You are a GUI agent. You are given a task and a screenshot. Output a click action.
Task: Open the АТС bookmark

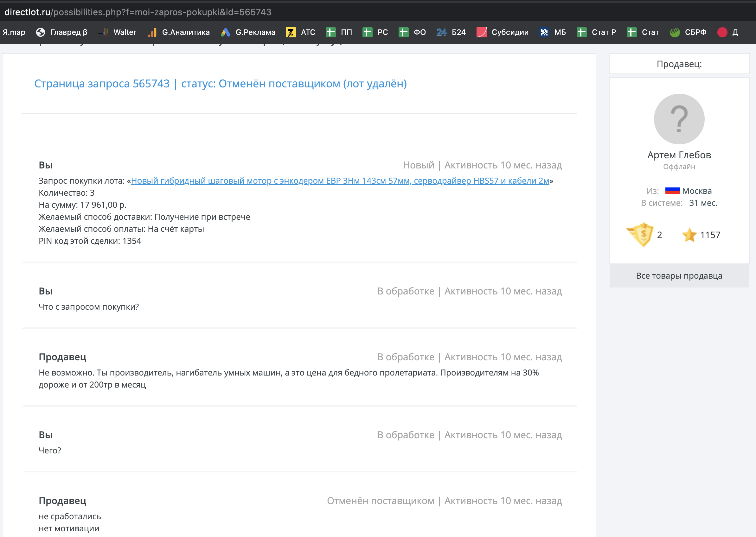[307, 32]
